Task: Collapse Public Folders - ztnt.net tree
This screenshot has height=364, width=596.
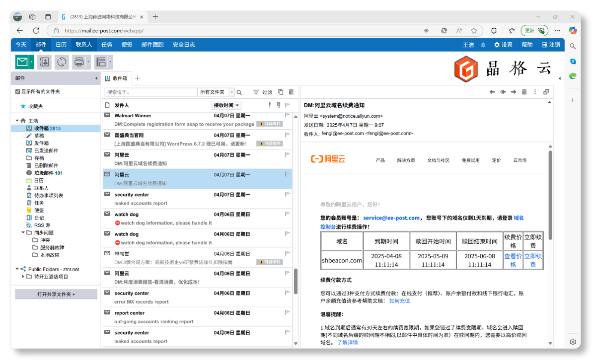Action: click(x=17, y=269)
